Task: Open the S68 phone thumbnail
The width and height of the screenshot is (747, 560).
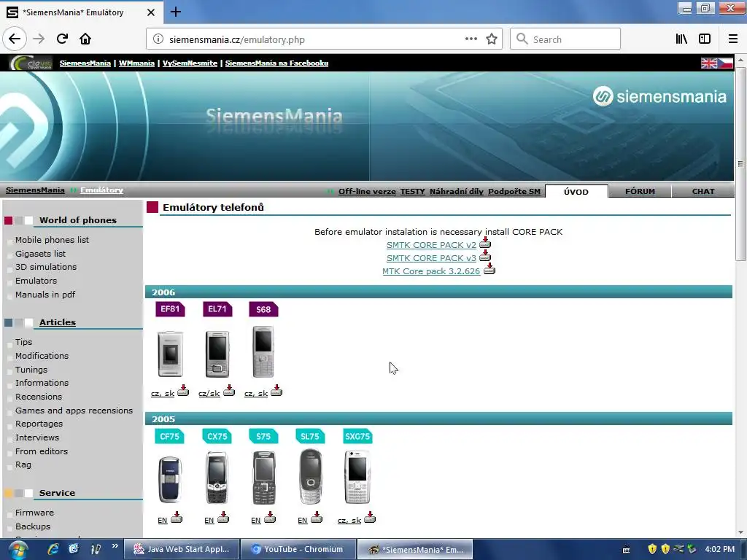Action: pos(263,351)
